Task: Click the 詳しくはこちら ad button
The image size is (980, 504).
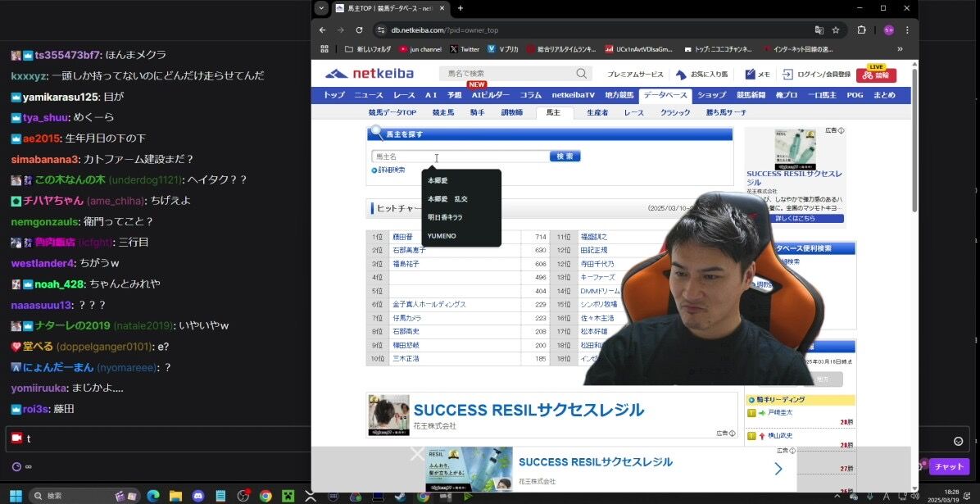Action: pos(795,218)
